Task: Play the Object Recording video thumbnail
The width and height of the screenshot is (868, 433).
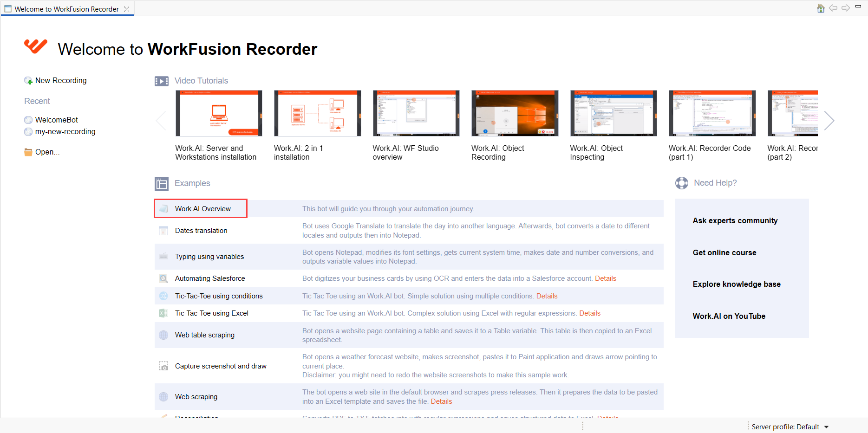Action: [515, 113]
